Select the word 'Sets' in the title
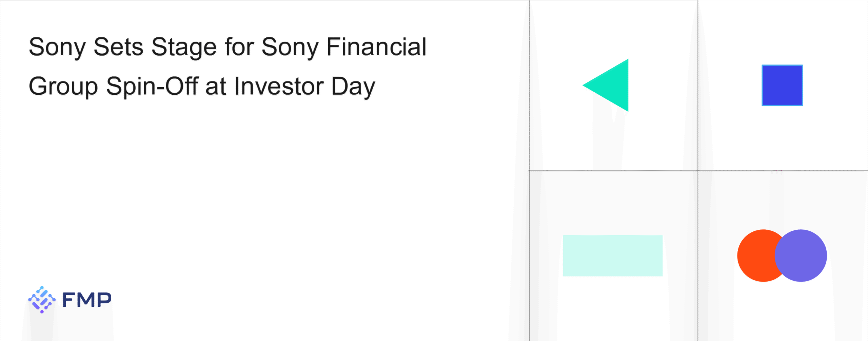 (x=118, y=46)
